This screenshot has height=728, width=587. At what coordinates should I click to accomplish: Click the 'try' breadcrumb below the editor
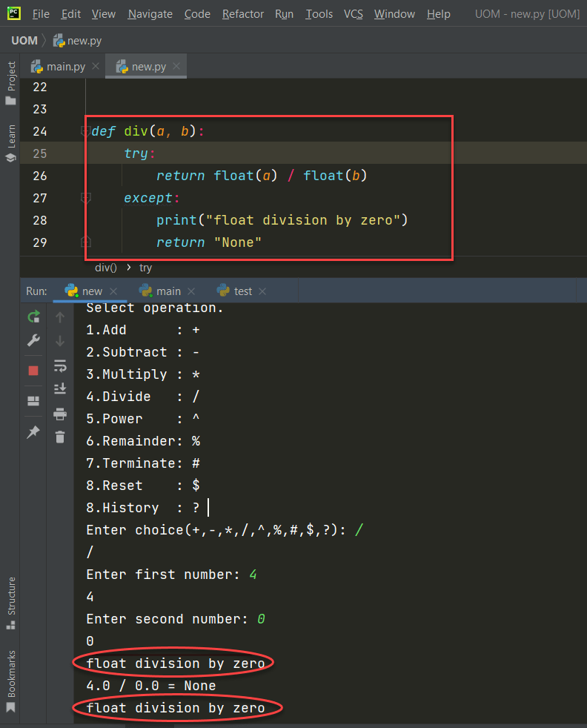point(146,268)
